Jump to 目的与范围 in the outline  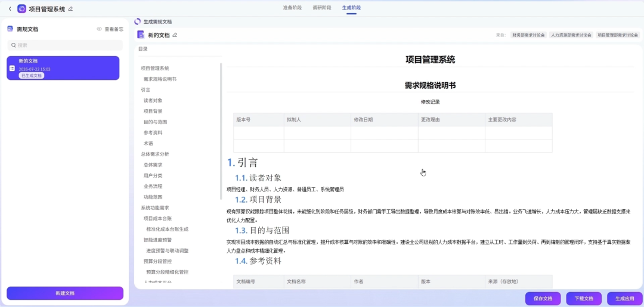[x=155, y=122]
